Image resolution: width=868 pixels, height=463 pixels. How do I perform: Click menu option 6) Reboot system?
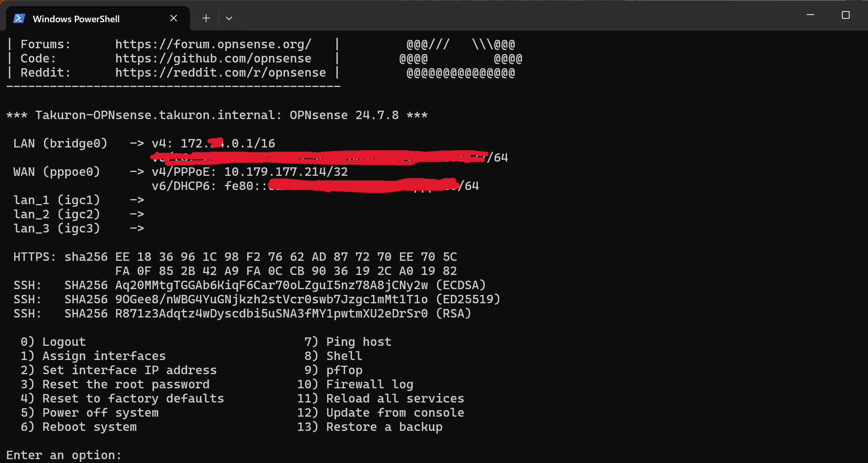(79, 427)
